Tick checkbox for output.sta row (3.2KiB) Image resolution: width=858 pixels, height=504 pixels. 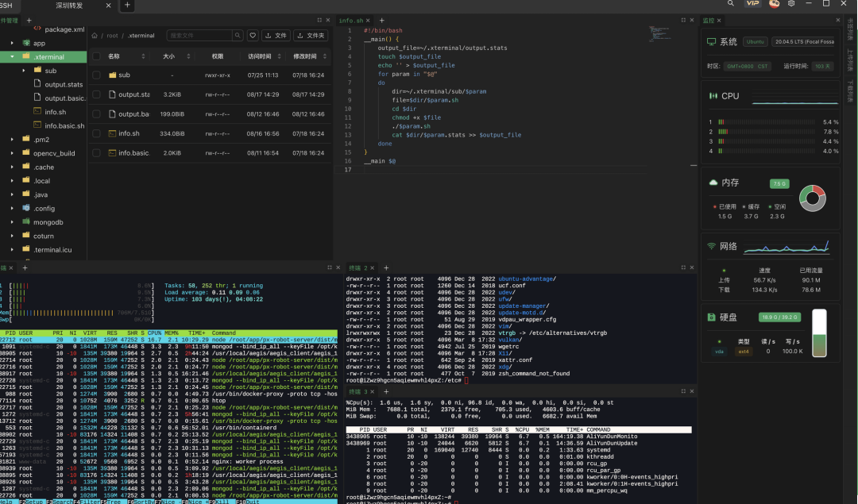click(x=96, y=94)
